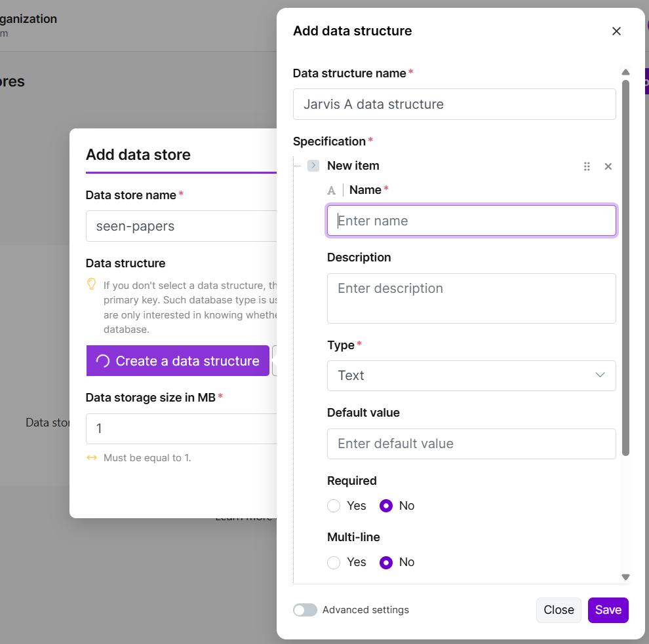The height and width of the screenshot is (644, 649).
Task: Click the arrows icon beside 'Must be equal to 1'
Action: (92, 458)
